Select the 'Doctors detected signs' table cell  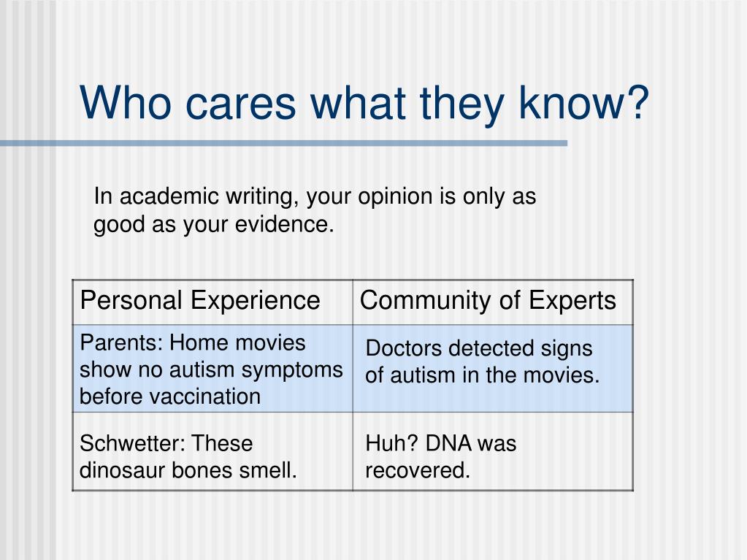click(493, 369)
